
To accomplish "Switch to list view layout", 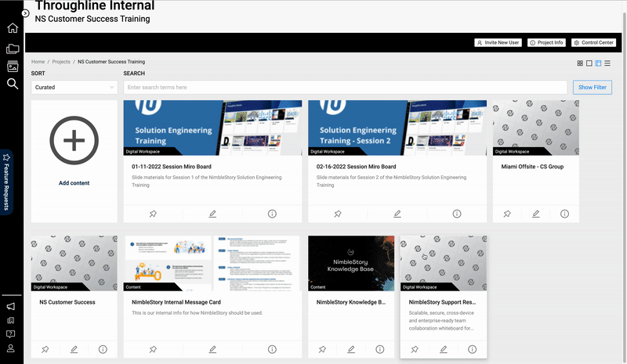I will click(607, 63).
